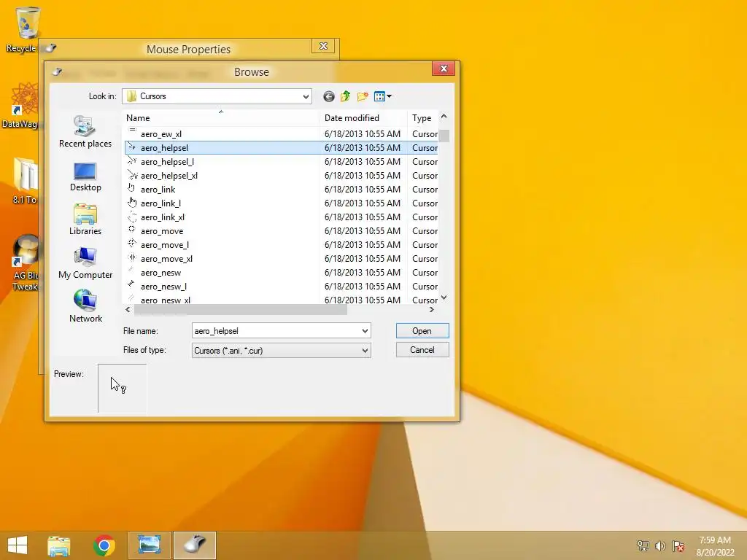Image resolution: width=747 pixels, height=560 pixels.
Task: Open File Explorer from taskbar
Action: point(58,545)
